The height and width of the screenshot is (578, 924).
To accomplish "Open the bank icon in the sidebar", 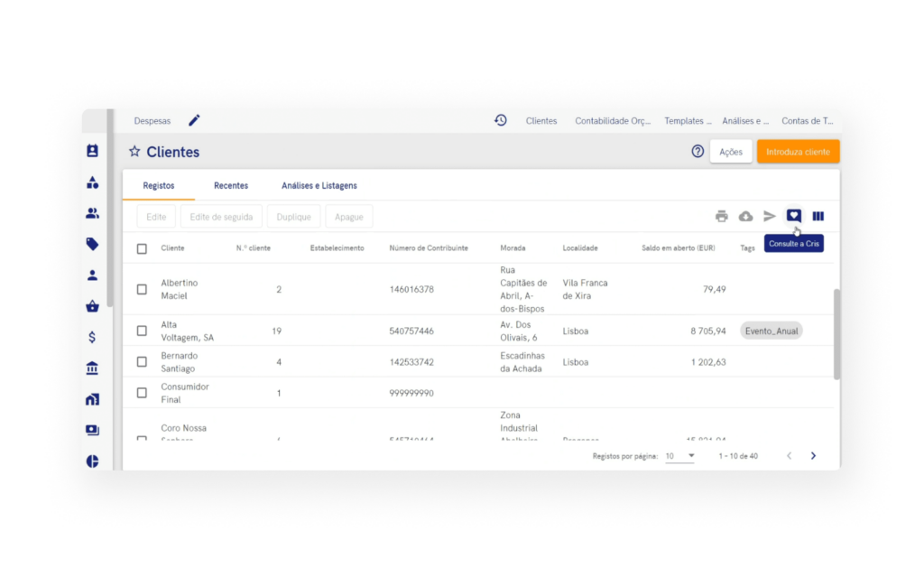I will (92, 368).
